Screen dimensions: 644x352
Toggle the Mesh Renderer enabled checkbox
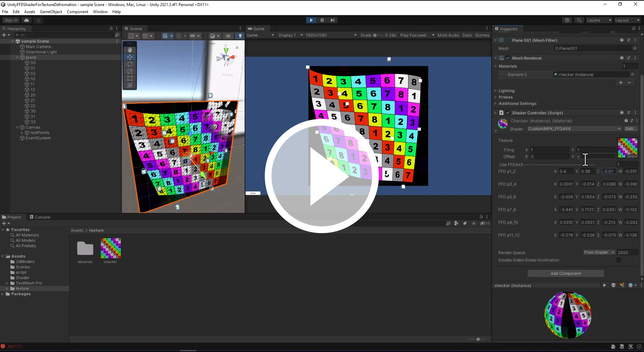(508, 58)
